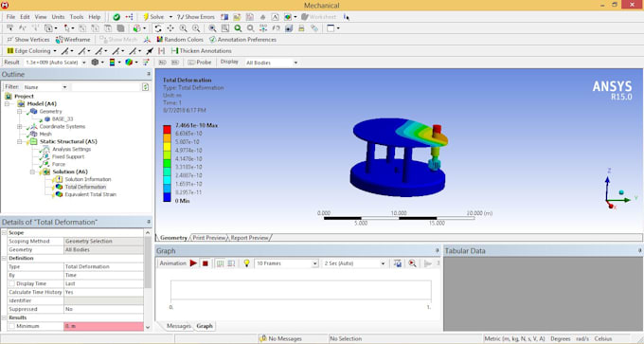The image size is (644, 344).
Task: Expand the Coordinate Systems tree node
Action: coord(19,127)
